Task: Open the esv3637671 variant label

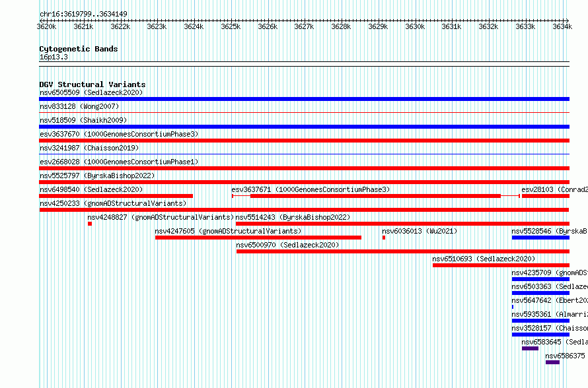Action: click(311, 189)
